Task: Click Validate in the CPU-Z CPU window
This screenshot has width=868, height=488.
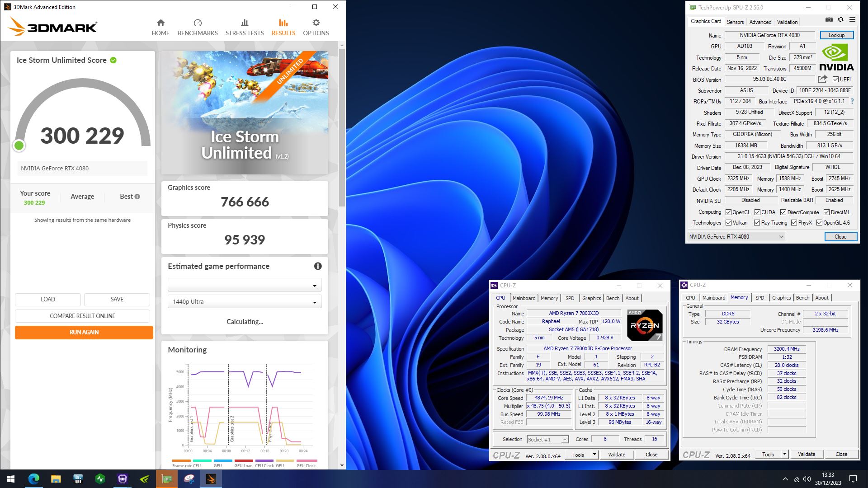Action: coord(617,455)
